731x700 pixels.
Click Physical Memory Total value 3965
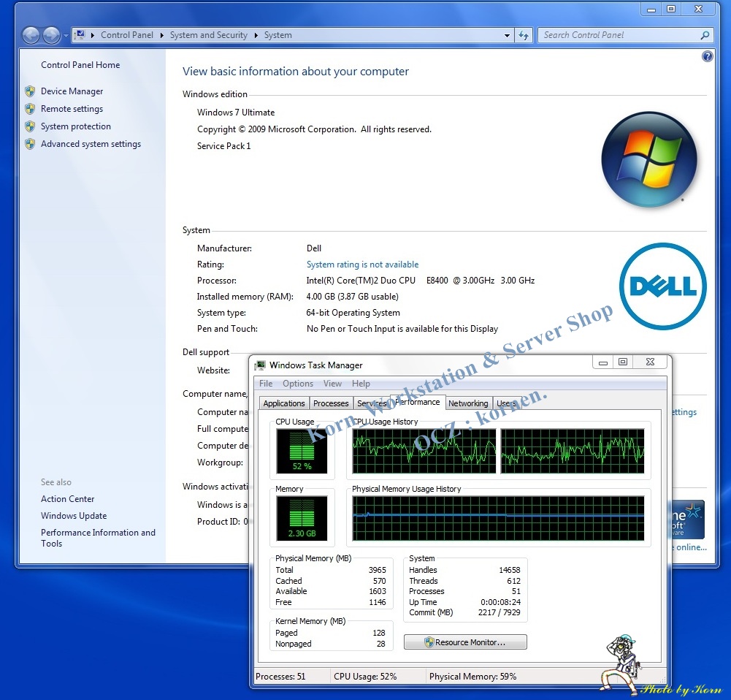tap(377, 570)
